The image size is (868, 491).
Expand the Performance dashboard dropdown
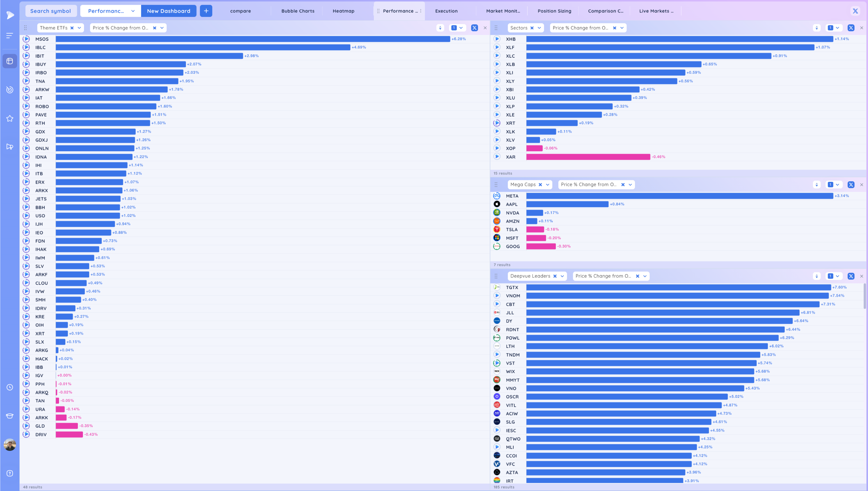coord(133,11)
